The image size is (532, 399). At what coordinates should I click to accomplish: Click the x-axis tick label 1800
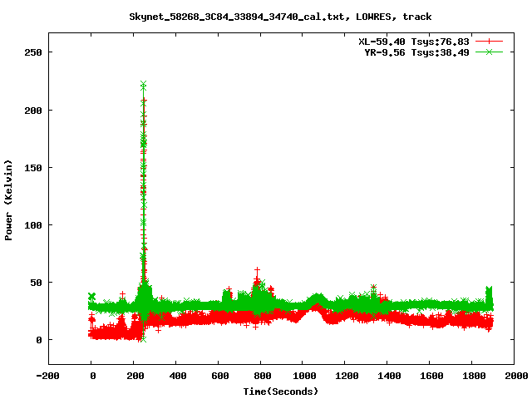474,376
